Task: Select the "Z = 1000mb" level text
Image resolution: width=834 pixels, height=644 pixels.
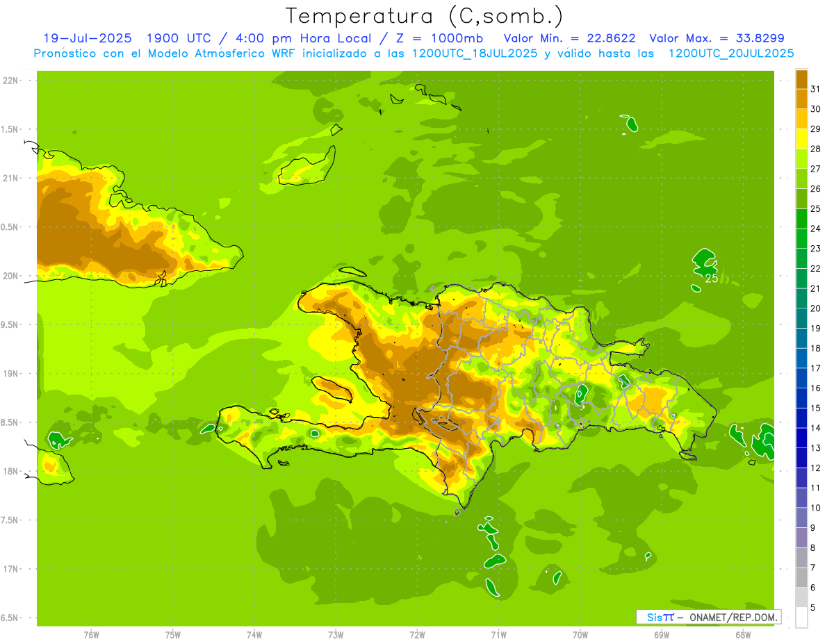Action: pos(438,38)
